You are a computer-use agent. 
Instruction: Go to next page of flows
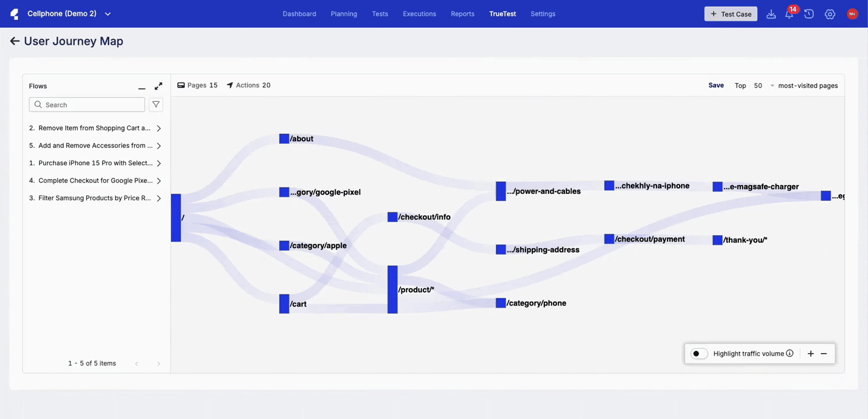point(158,364)
